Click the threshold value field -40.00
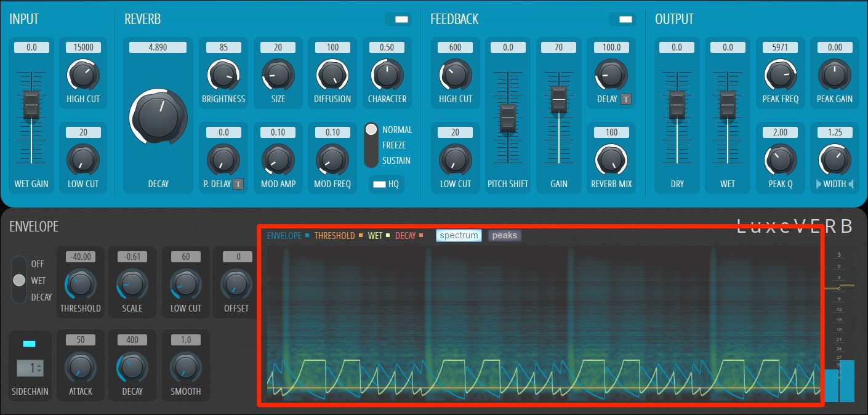 click(80, 257)
